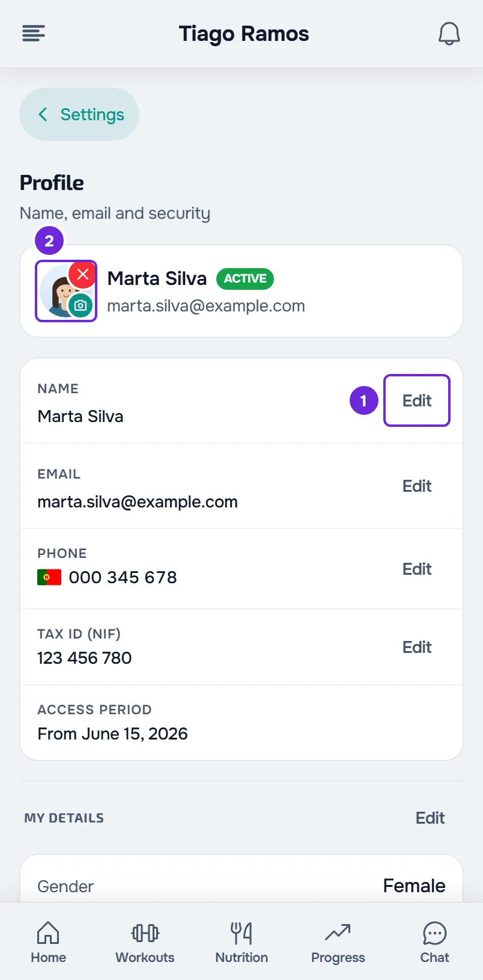Open the Nutrition tab
This screenshot has width=483, height=980.
pyautogui.click(x=241, y=943)
